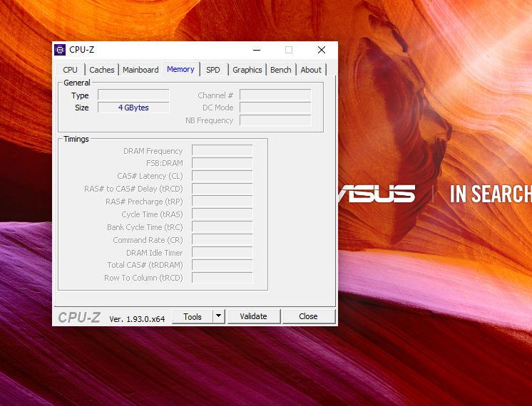Viewport: 532px width, 406px height.
Task: Open the Graphics tab
Action: click(x=247, y=70)
